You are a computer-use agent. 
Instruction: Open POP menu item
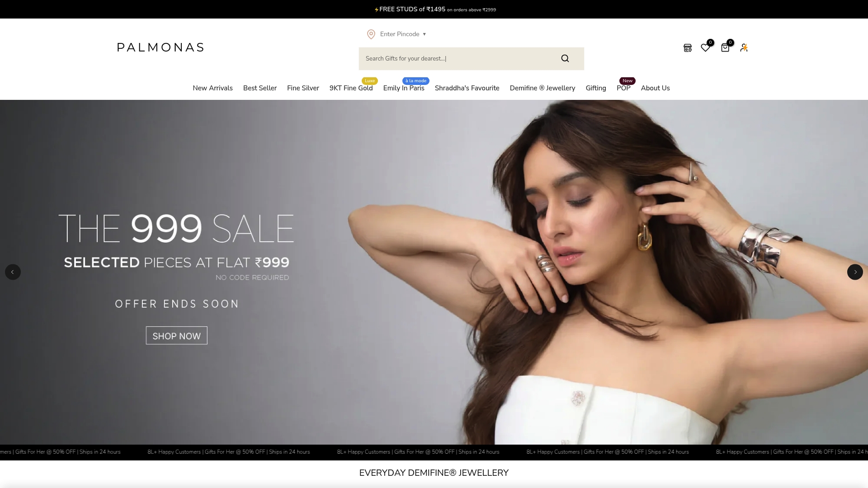[623, 88]
